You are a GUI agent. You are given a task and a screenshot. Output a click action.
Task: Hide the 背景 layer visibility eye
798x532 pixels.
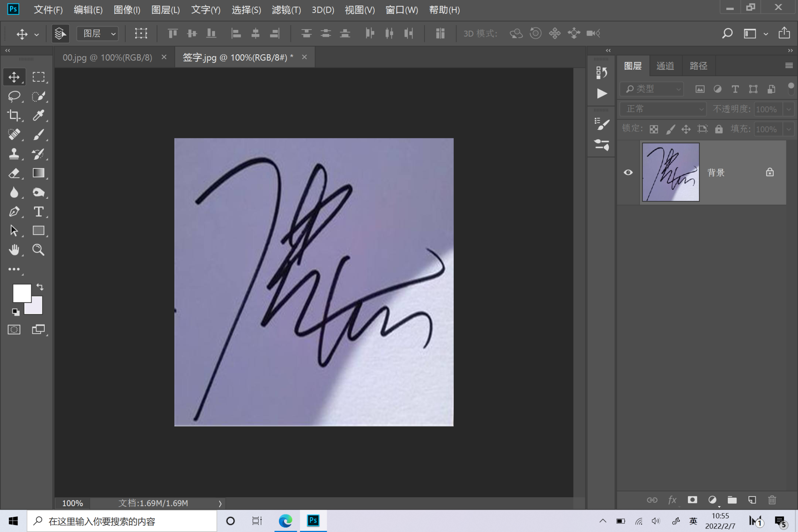(628, 172)
